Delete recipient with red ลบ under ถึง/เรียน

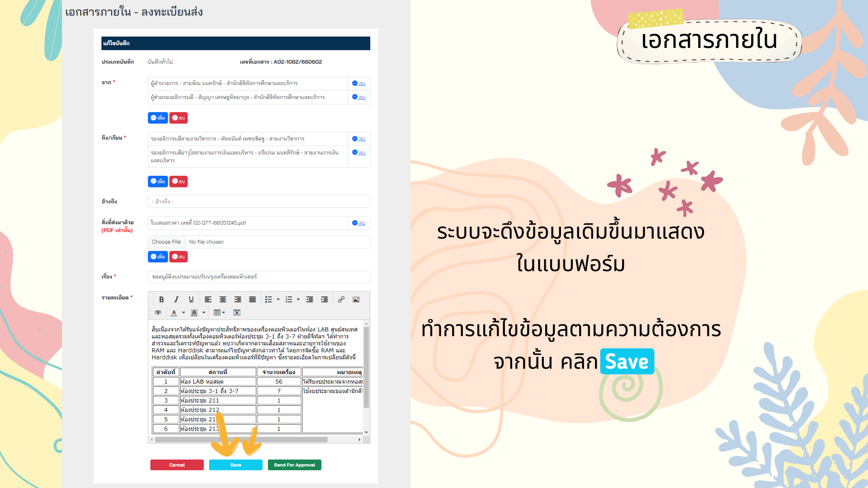179,182
